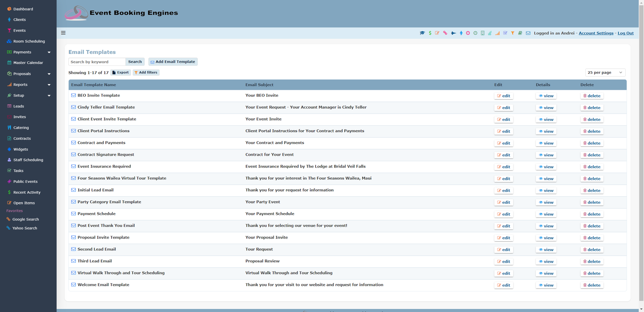This screenshot has width=644, height=312.
Task: Click the teal stacked-papers toolbar icon
Action: 490,33
